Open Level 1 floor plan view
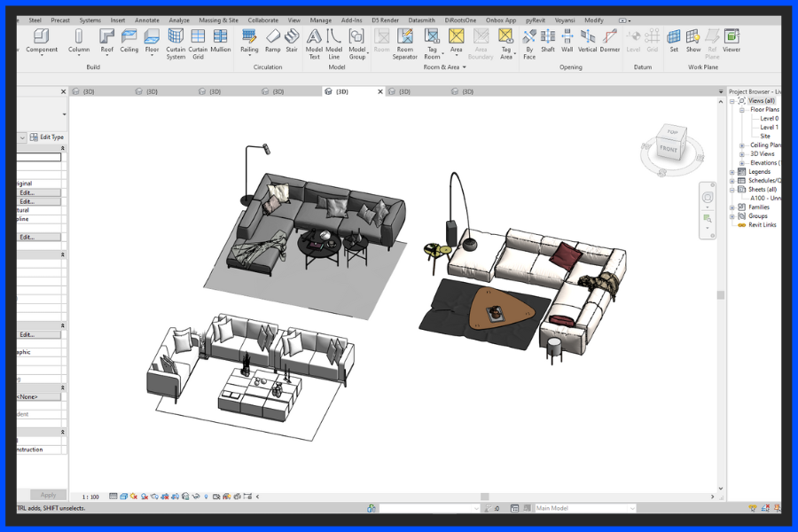798x532 pixels. (769, 128)
